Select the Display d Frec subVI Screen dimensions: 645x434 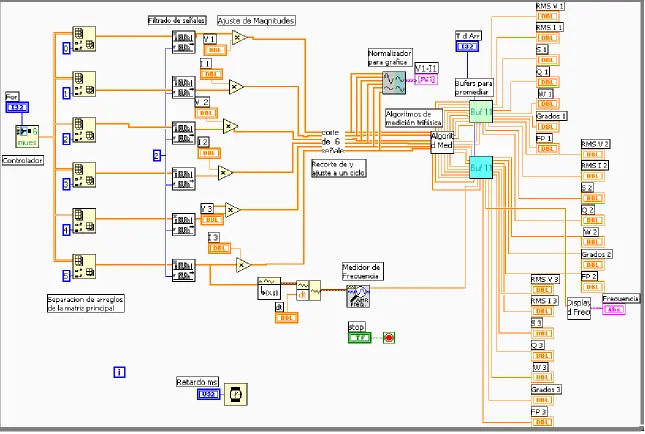pos(579,308)
